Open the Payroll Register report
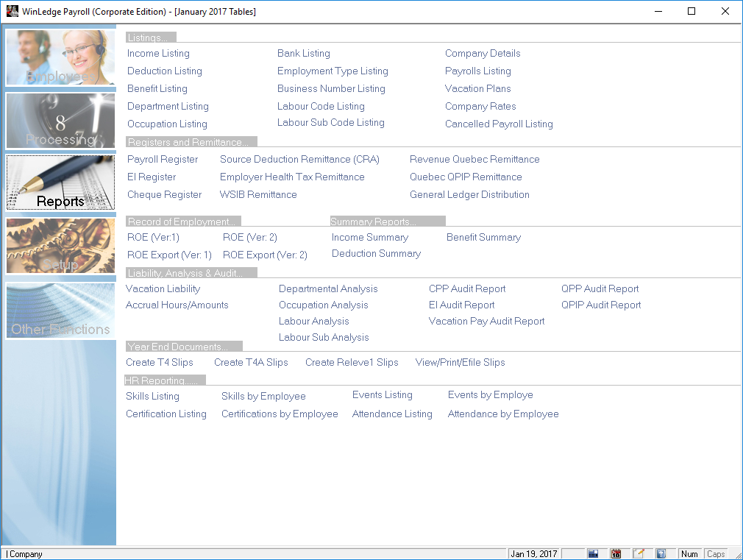Viewport: 743px width, 560px height. (163, 160)
